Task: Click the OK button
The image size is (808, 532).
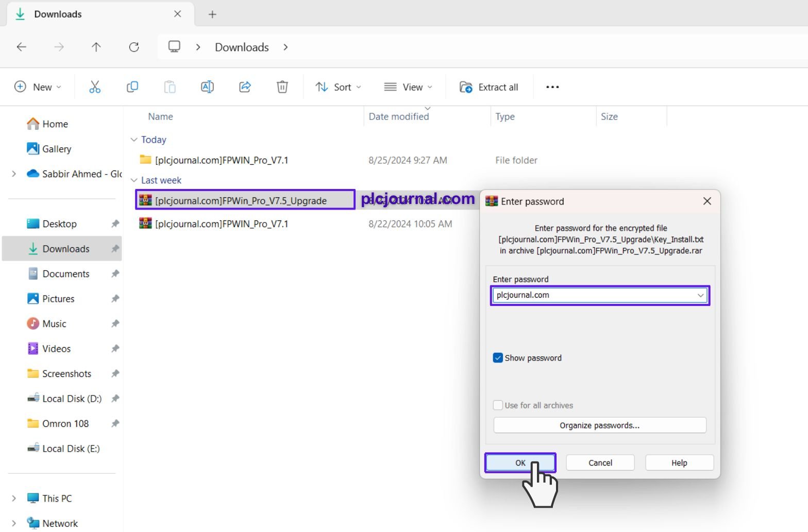Action: pos(520,462)
